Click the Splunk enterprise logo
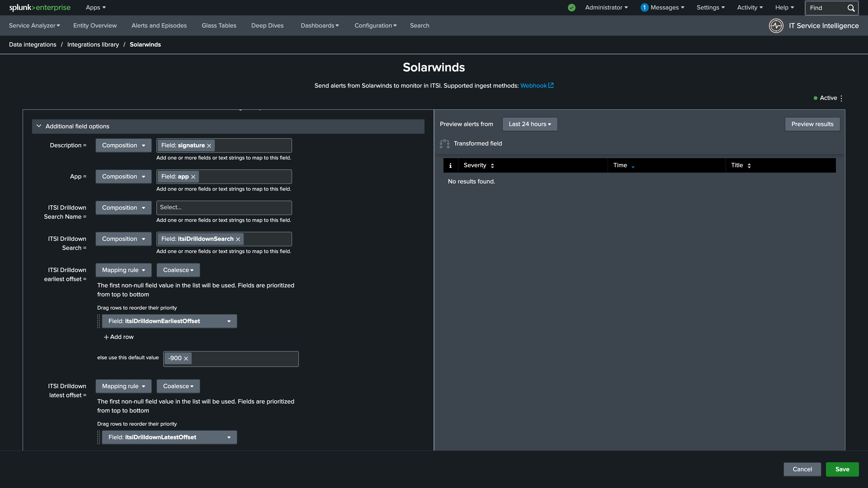 tap(40, 7)
